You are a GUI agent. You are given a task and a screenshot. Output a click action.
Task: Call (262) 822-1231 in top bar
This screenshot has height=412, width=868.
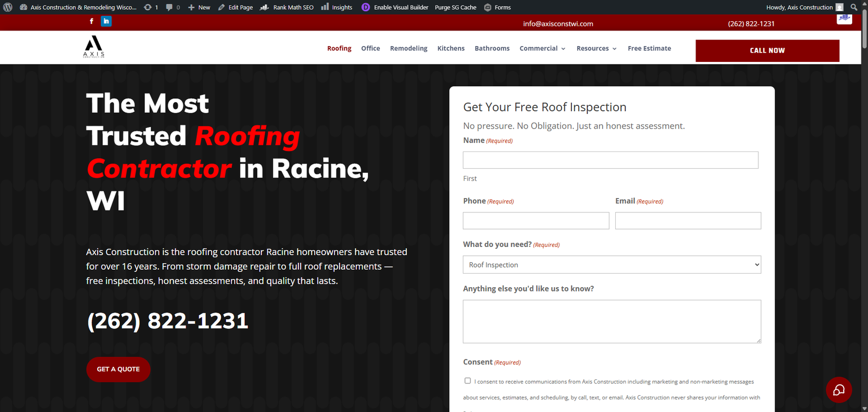(751, 23)
